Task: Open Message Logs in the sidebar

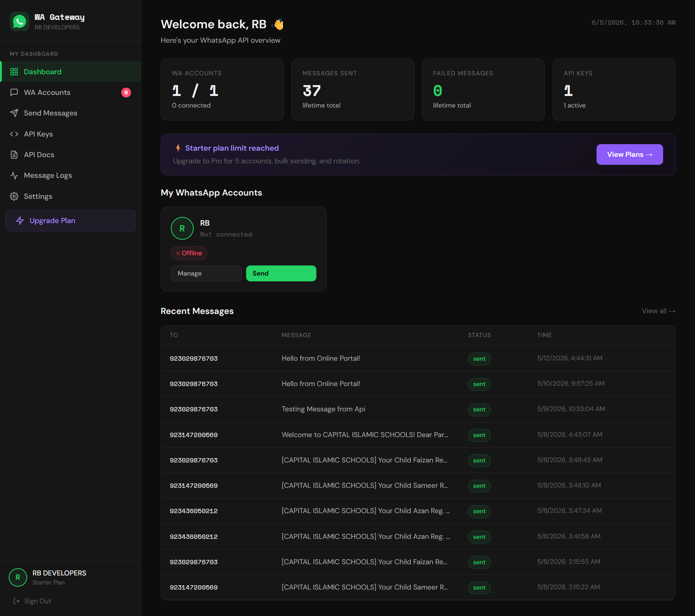Action: [x=71, y=175]
